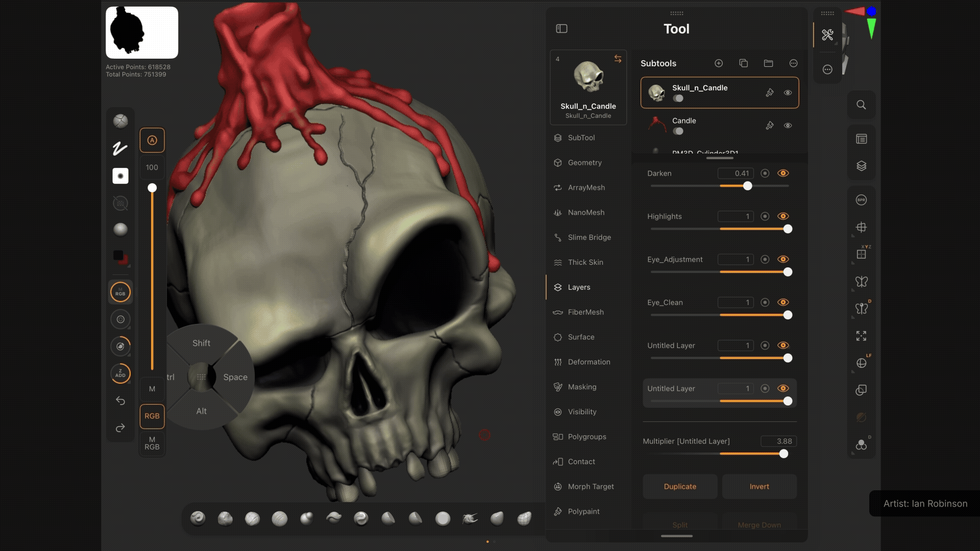This screenshot has width=980, height=551.
Task: Click the butterfly symmetry icon
Action: 861,282
